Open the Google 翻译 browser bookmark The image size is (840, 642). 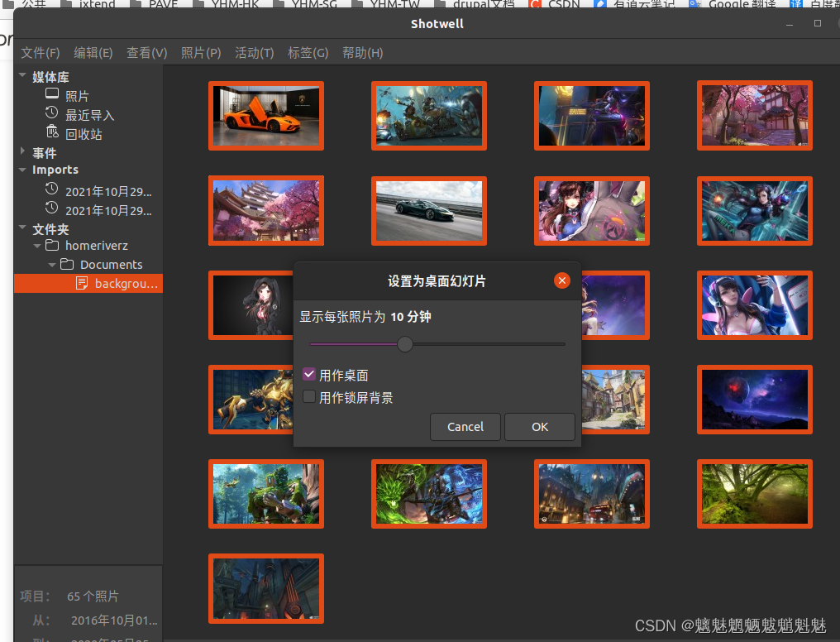[x=733, y=4]
